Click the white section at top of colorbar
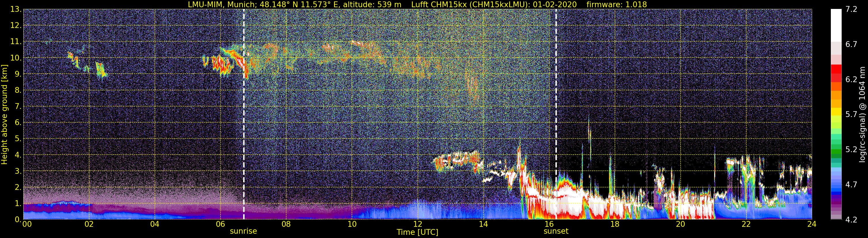This screenshot has width=868, height=238. tap(836, 25)
